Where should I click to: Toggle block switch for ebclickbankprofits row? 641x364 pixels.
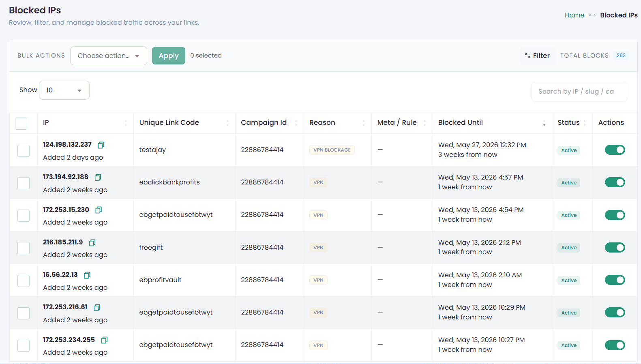(x=615, y=182)
